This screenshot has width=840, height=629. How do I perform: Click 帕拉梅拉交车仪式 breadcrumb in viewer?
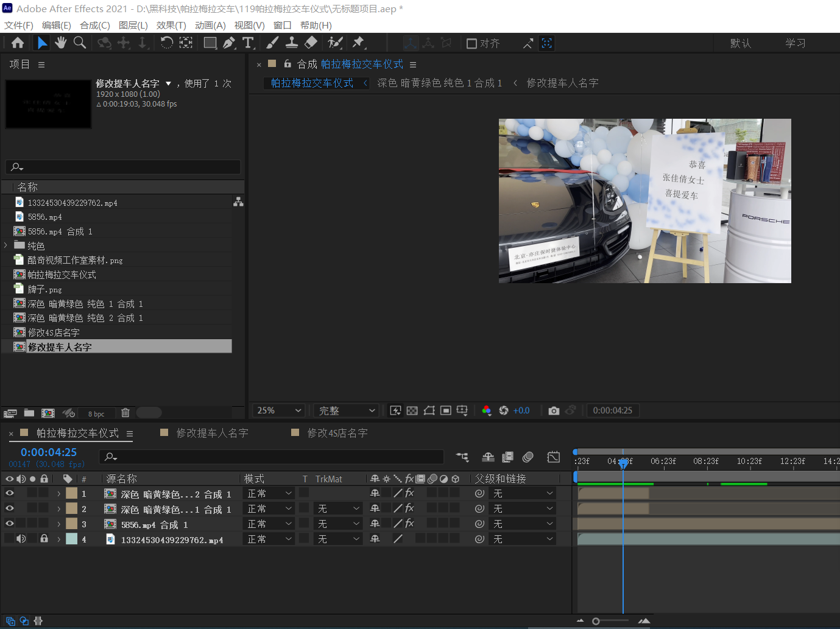[x=312, y=83]
